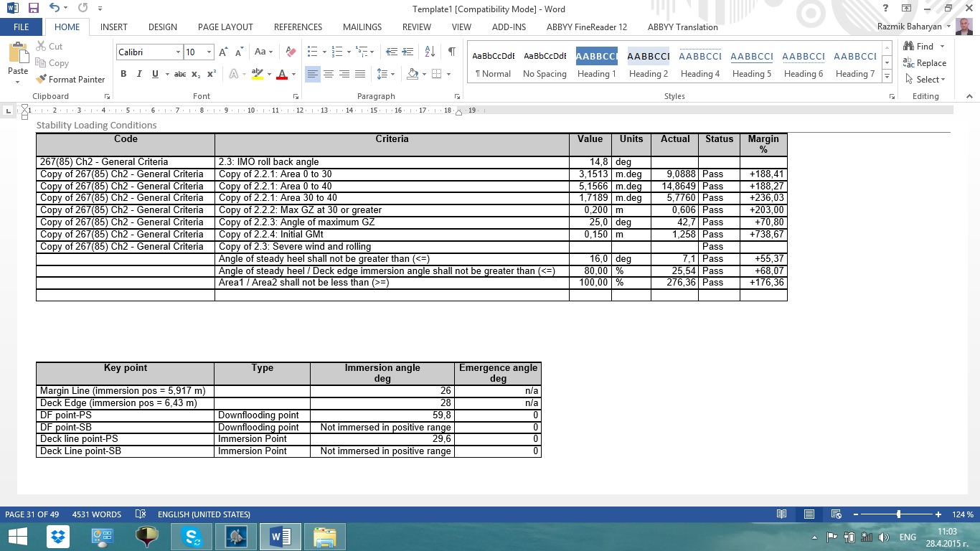The image size is (980, 551).
Task: Click the Format Painter button
Action: (x=70, y=79)
